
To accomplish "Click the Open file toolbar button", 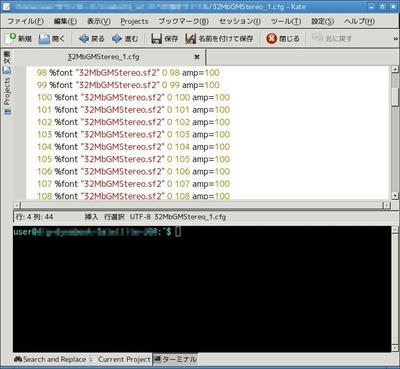I will tap(51, 39).
